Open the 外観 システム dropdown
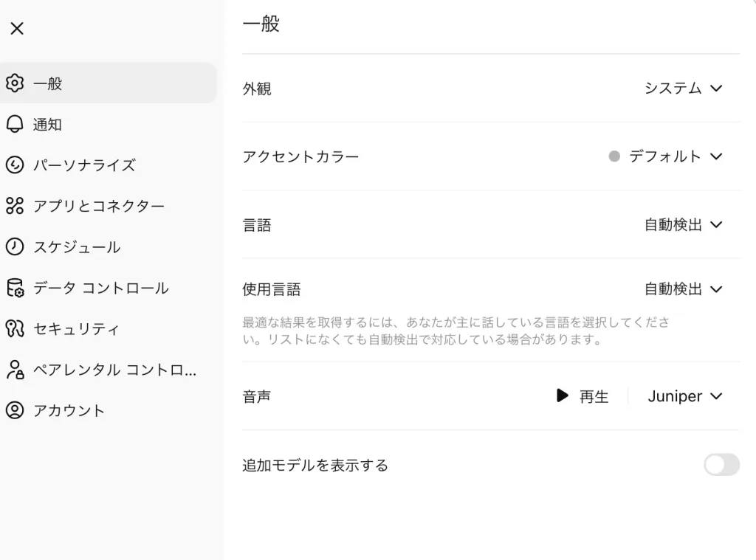 pos(683,89)
